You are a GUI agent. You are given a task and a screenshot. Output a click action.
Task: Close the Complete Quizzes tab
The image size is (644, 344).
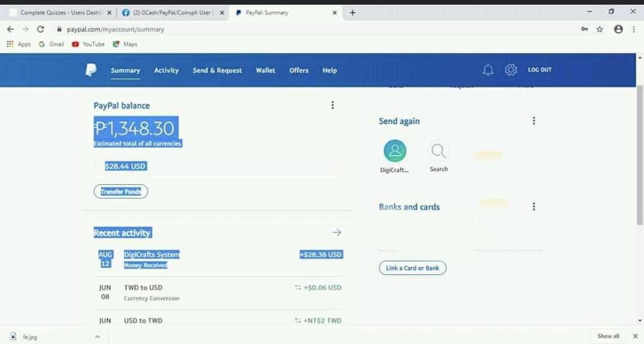coord(109,12)
